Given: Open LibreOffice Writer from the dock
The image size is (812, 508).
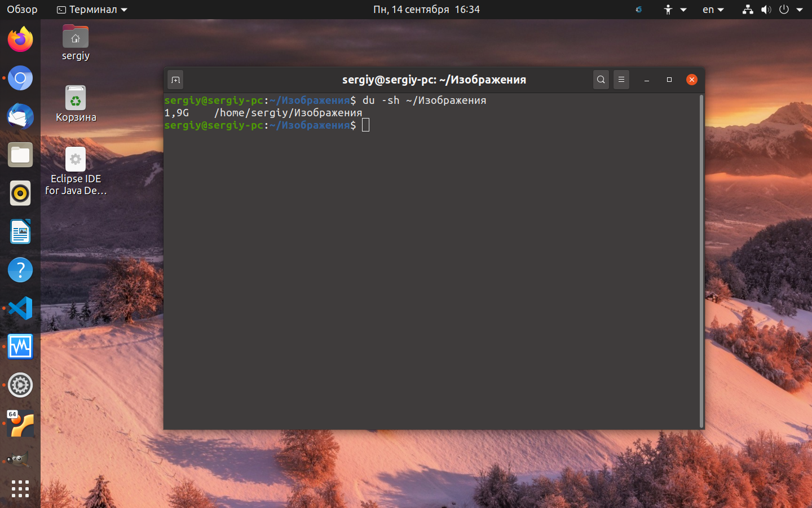Looking at the screenshot, I should point(20,231).
